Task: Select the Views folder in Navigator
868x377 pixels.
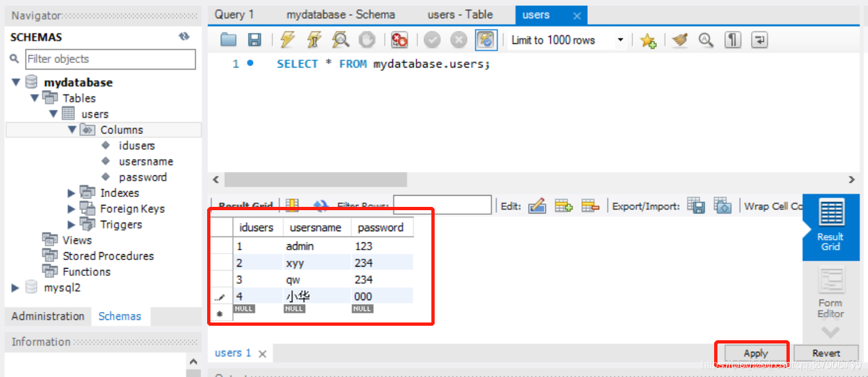Action: point(77,240)
